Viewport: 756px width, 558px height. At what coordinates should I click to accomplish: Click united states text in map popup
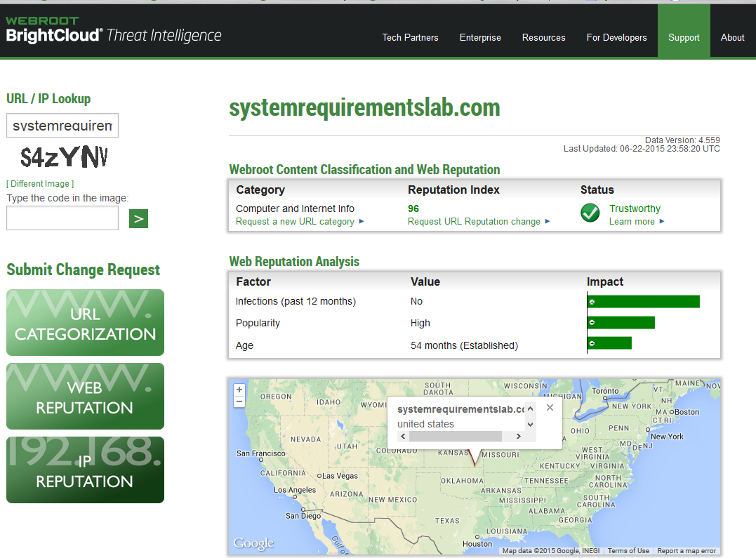coord(425,424)
